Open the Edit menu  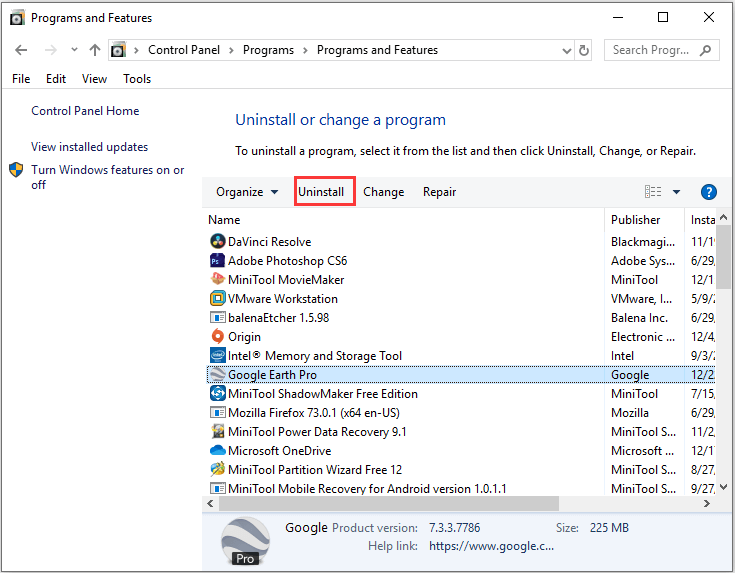pyautogui.click(x=56, y=79)
